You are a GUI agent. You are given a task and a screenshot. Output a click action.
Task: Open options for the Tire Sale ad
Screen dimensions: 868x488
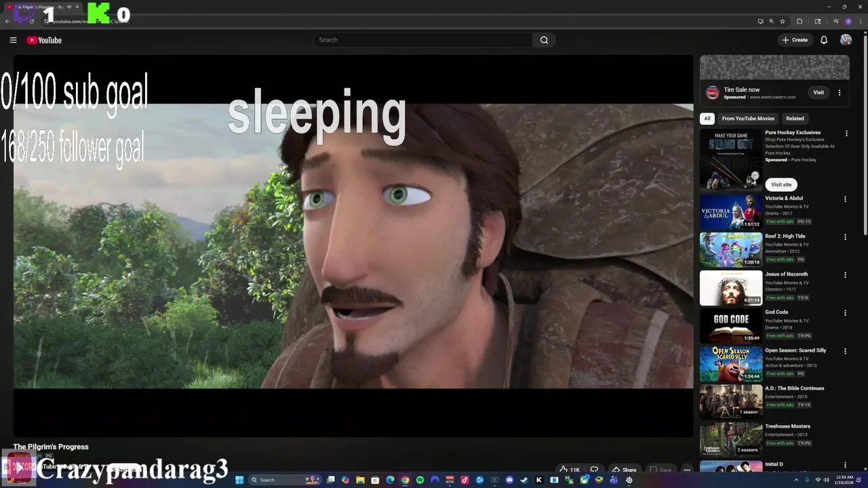coord(840,93)
